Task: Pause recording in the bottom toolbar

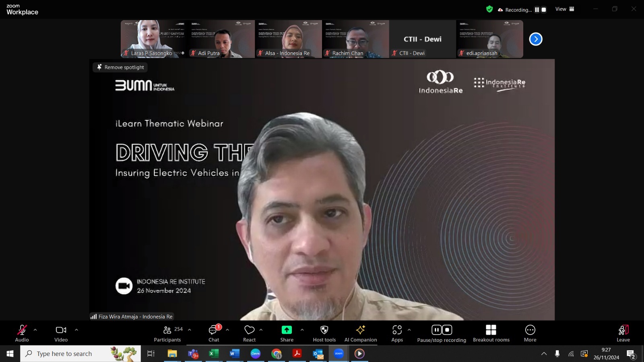Action: (437, 330)
